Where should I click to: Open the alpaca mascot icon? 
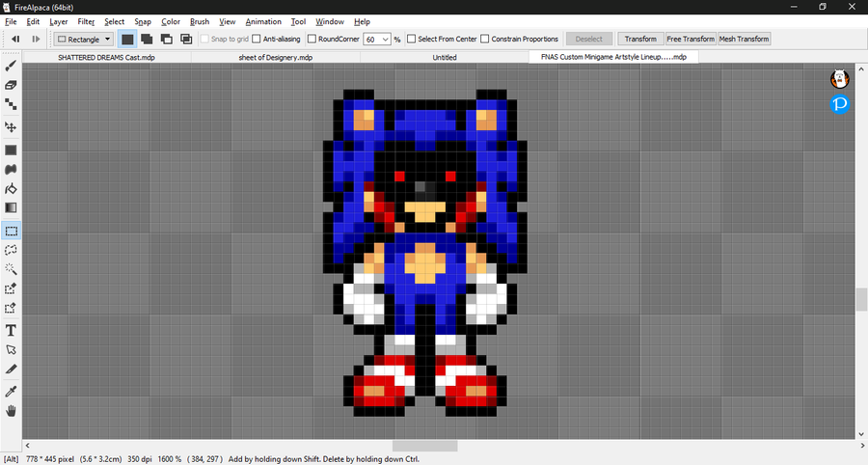(x=839, y=79)
